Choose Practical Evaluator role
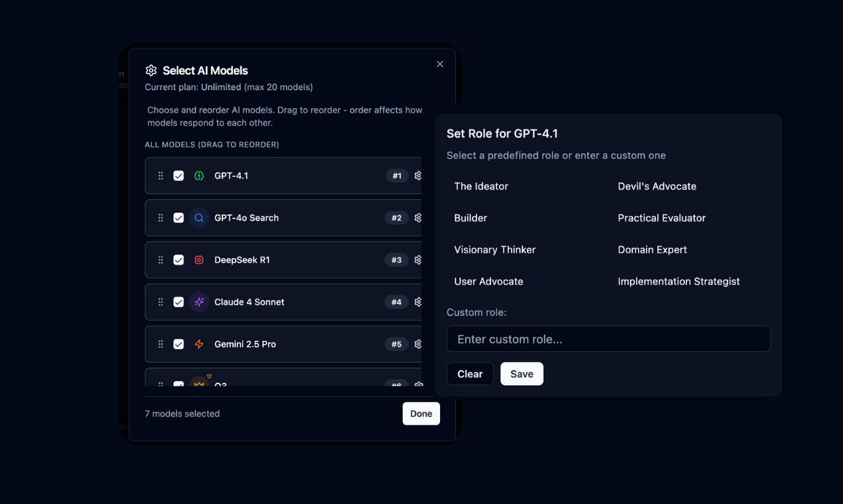Image resolution: width=843 pixels, height=504 pixels. pos(662,218)
